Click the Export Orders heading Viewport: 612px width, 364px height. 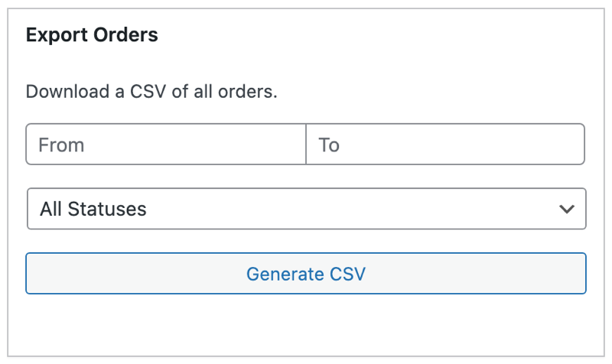click(92, 35)
